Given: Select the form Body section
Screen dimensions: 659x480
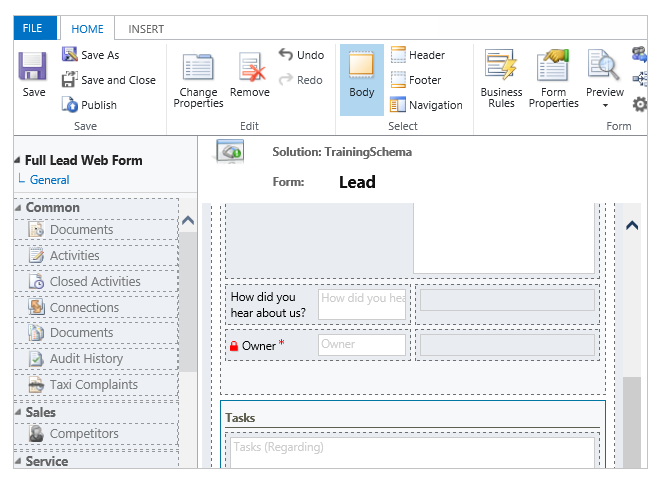Looking at the screenshot, I should (x=361, y=79).
